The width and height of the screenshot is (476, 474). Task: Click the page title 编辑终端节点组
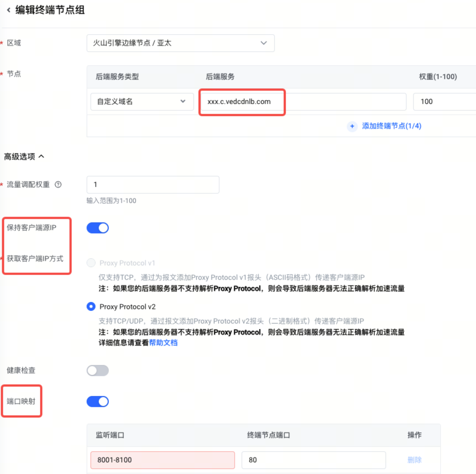[x=50, y=10]
